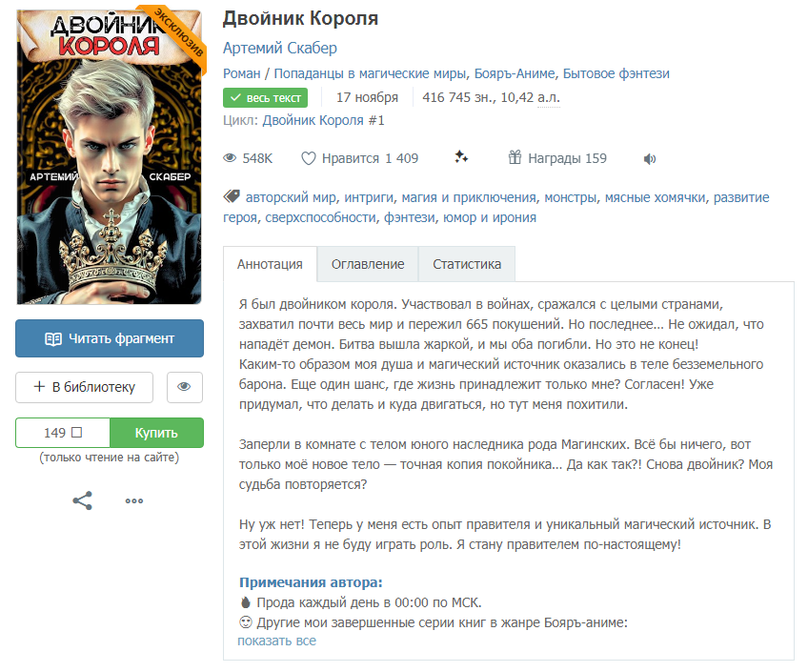The image size is (808, 672).
Task: Open the cycle link Двойник Короля #1
Action: point(324,121)
